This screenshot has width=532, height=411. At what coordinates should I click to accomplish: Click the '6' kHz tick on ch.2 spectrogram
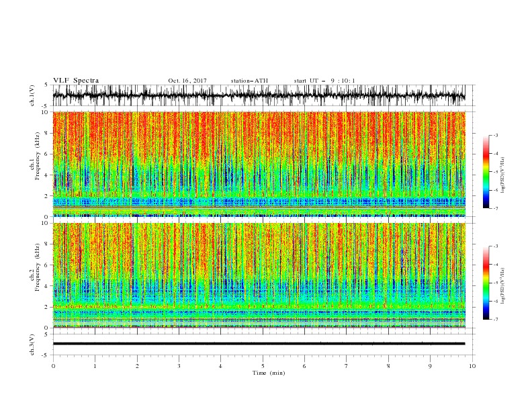click(x=47, y=265)
